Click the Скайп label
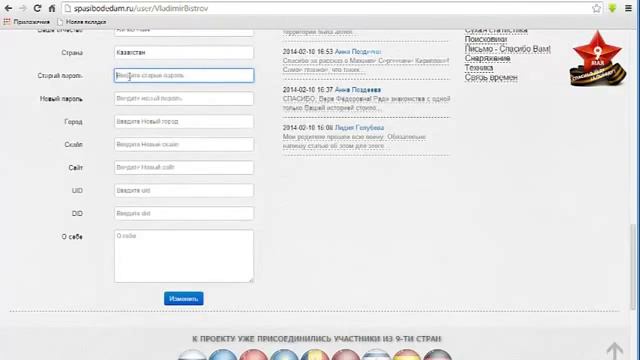The height and width of the screenshot is (360, 640). point(73,144)
